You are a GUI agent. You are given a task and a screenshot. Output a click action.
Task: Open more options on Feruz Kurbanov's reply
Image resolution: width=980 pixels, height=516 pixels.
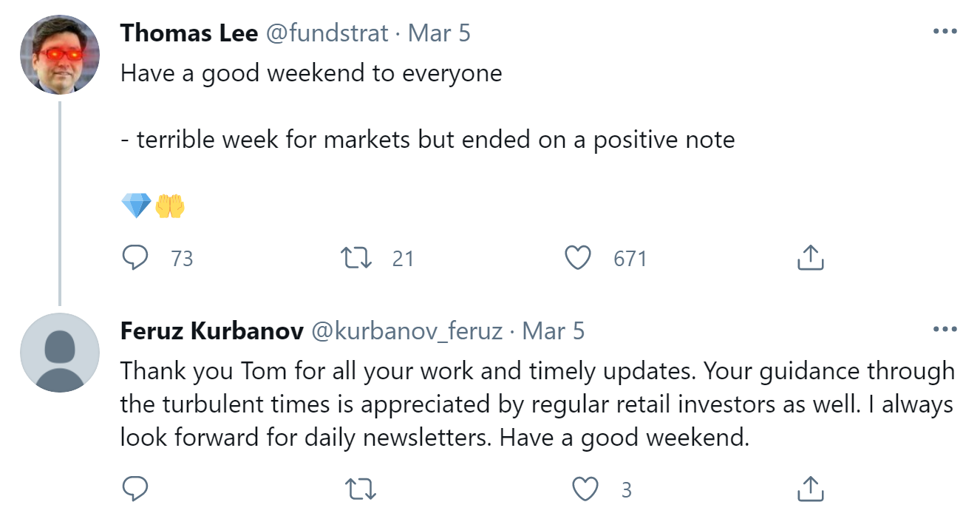[x=945, y=330]
